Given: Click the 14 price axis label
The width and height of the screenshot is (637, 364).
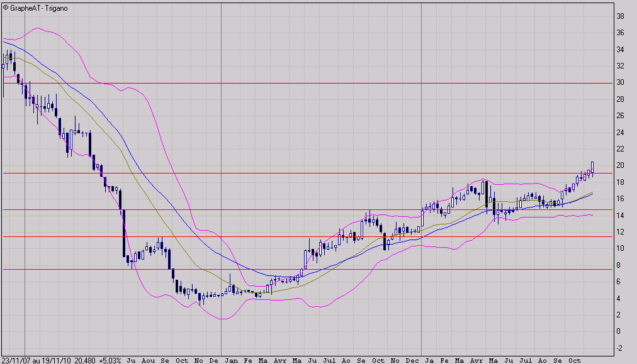Looking at the screenshot, I should click(621, 215).
